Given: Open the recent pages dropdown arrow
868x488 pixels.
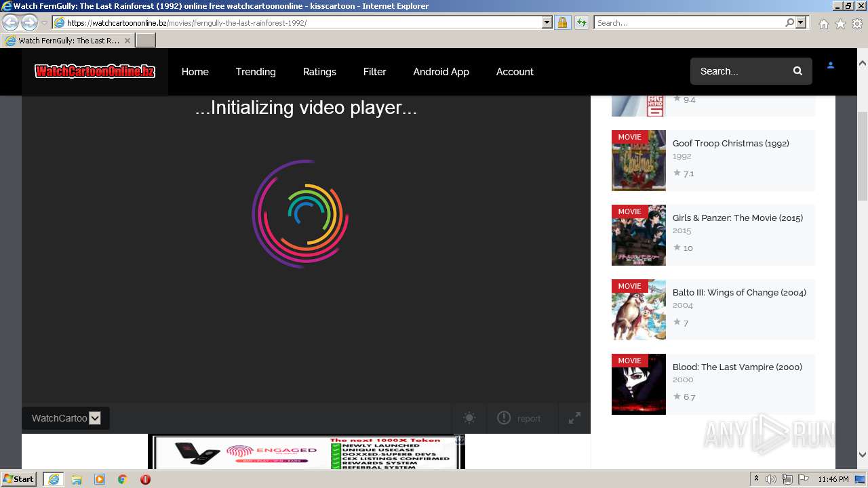Looking at the screenshot, I should pos(44,23).
